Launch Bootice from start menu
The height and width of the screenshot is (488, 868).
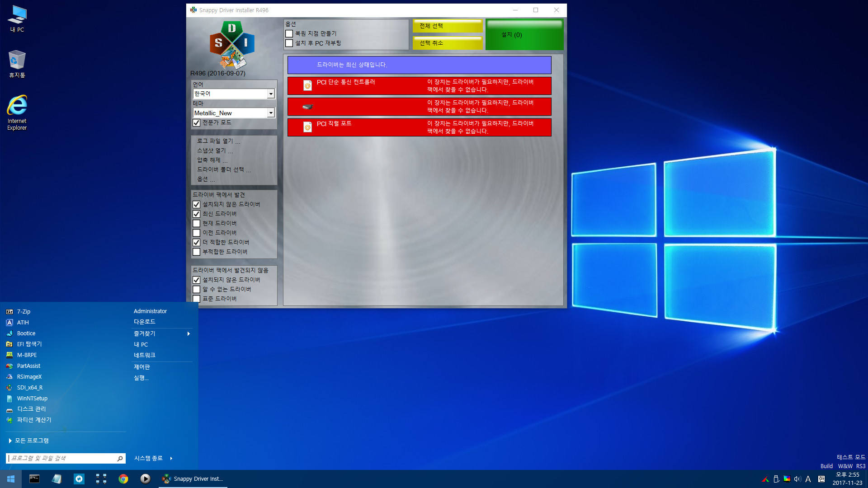tap(26, 333)
